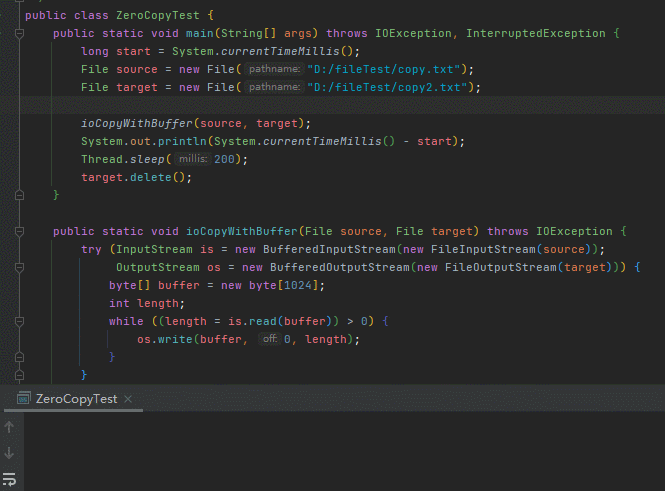Click the class name ZeroCopyTest in declaration
Screen dimensions: 665x491
[158, 15]
